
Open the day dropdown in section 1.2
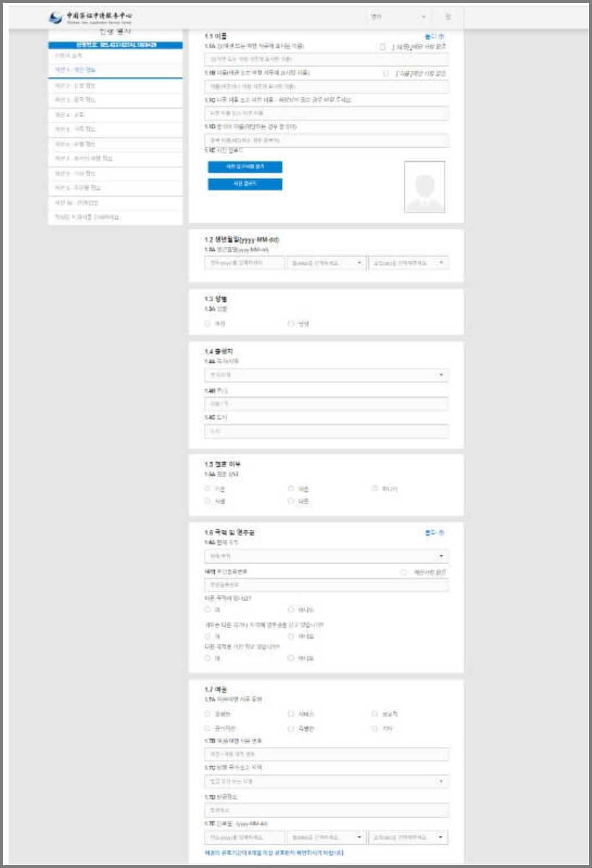point(408,262)
